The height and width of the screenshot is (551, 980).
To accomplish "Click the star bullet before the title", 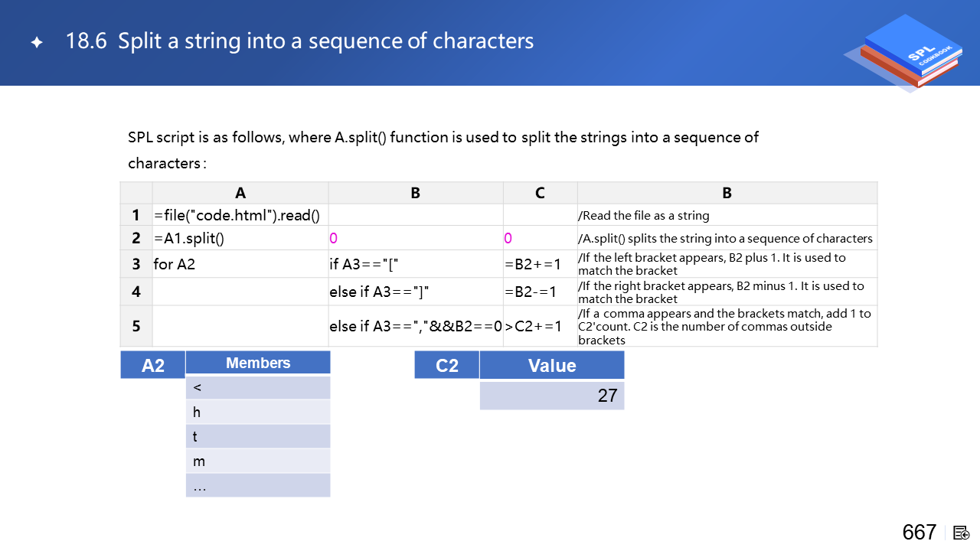I will coord(36,43).
